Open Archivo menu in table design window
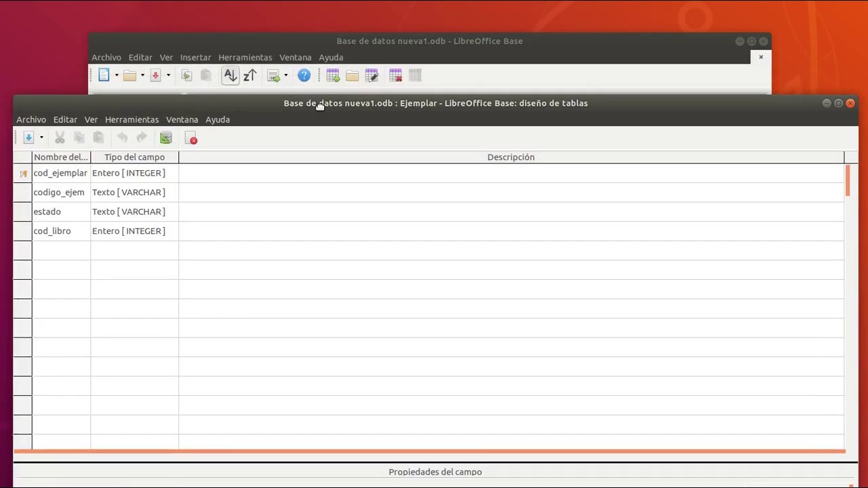 (31, 119)
